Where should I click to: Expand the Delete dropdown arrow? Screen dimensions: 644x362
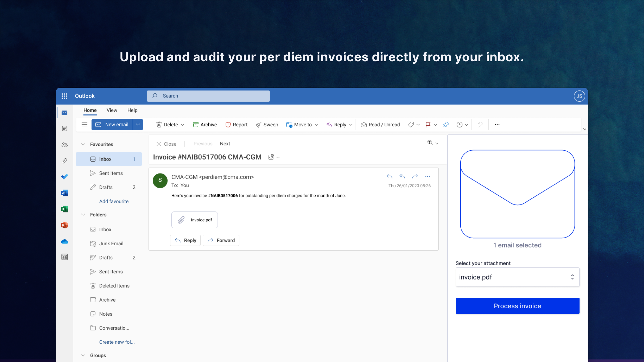pos(183,125)
